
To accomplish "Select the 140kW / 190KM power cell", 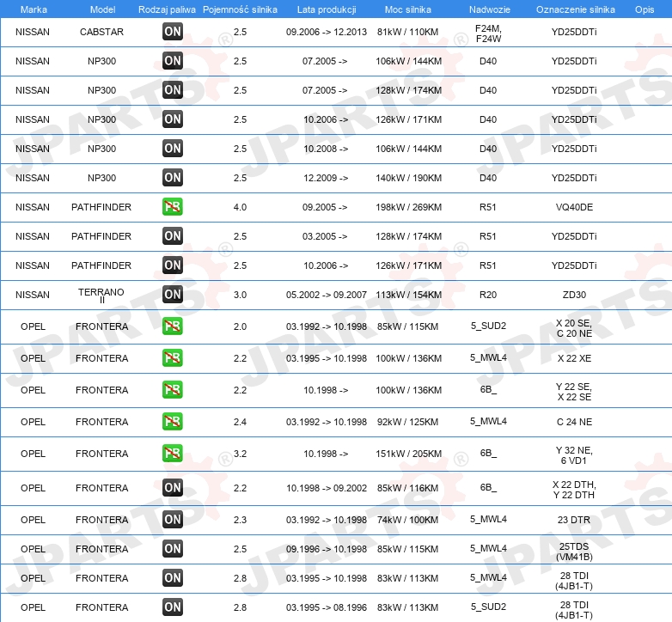I will pyautogui.click(x=408, y=178).
